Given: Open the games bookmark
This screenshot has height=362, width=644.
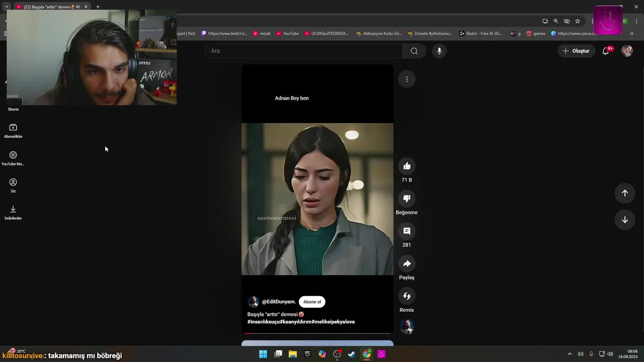Looking at the screenshot, I should [x=536, y=34].
